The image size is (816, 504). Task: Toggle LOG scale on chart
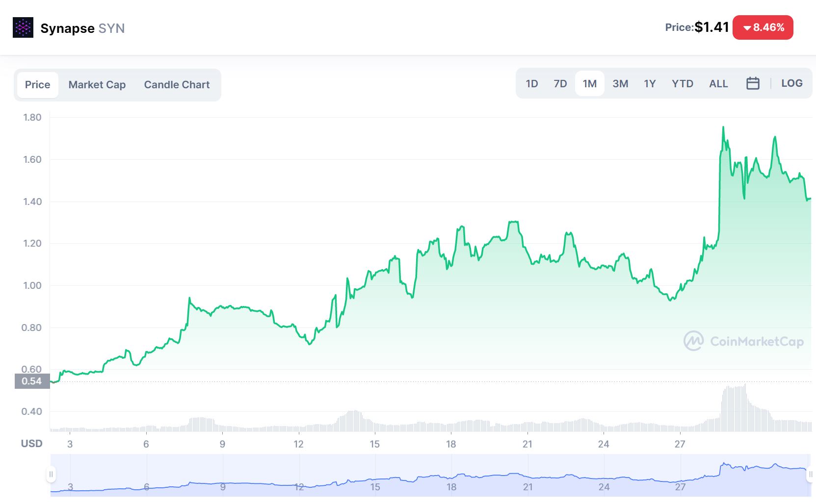click(792, 83)
